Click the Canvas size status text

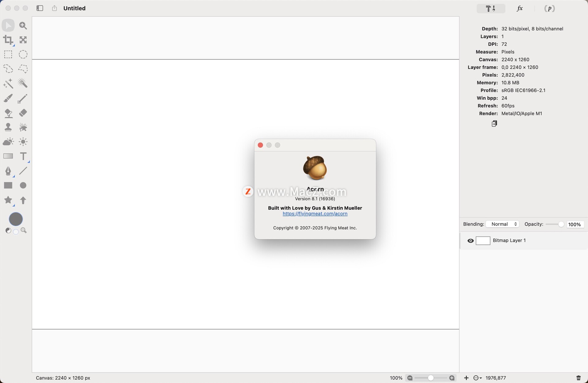(x=63, y=378)
